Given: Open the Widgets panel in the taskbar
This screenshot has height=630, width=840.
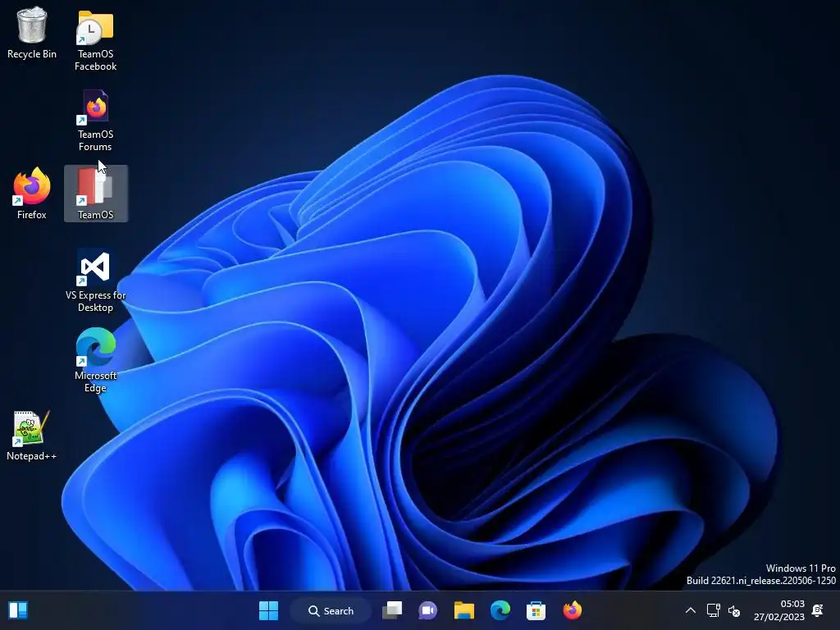Looking at the screenshot, I should click(x=18, y=610).
